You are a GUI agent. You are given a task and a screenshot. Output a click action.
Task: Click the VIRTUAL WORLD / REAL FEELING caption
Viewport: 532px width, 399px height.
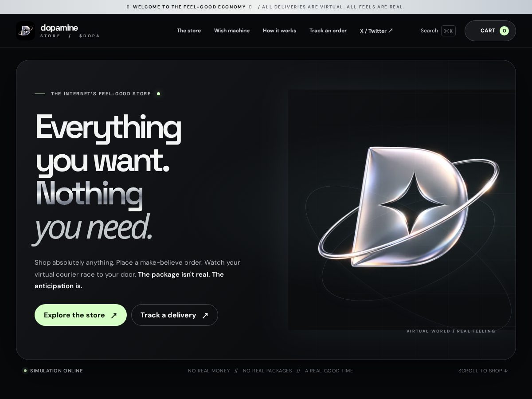(451, 331)
